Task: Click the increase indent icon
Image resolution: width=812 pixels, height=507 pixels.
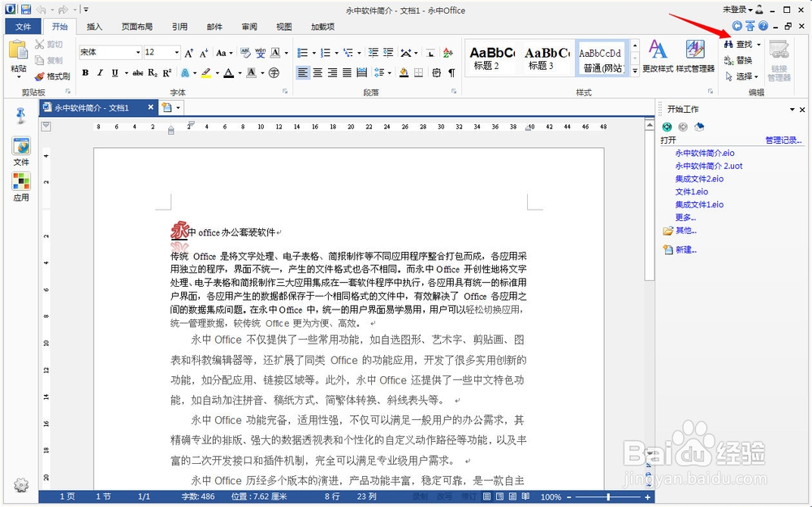Action: click(x=388, y=52)
